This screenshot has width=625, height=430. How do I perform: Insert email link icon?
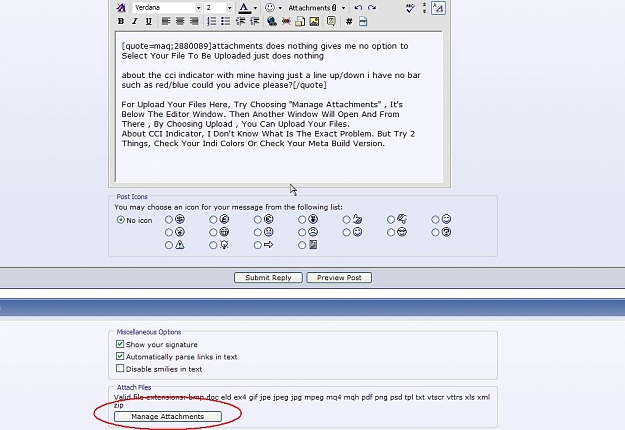300,22
